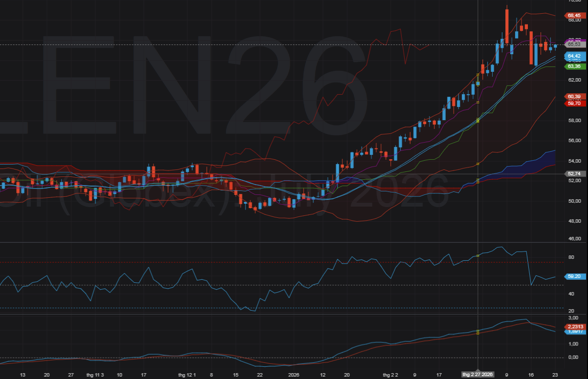Select the blue 59,20 RSI value label
Viewport: 588px width, 379px height.
(x=573, y=276)
